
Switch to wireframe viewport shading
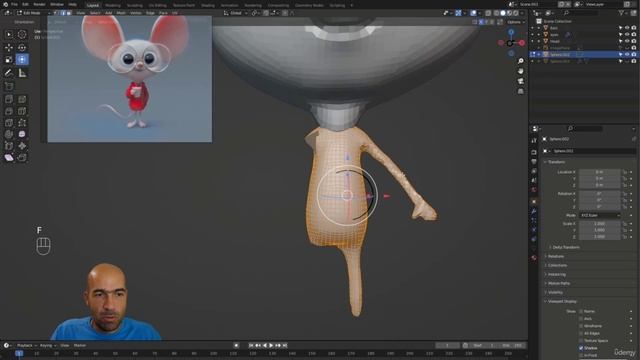(496, 13)
